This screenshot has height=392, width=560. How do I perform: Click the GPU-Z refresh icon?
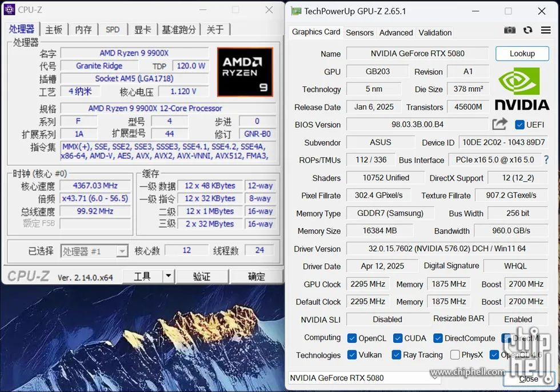click(528, 30)
